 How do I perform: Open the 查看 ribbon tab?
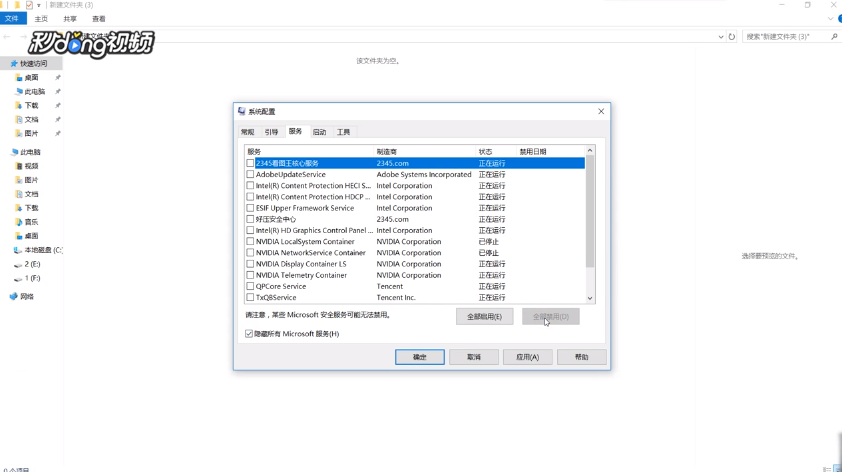click(x=99, y=19)
